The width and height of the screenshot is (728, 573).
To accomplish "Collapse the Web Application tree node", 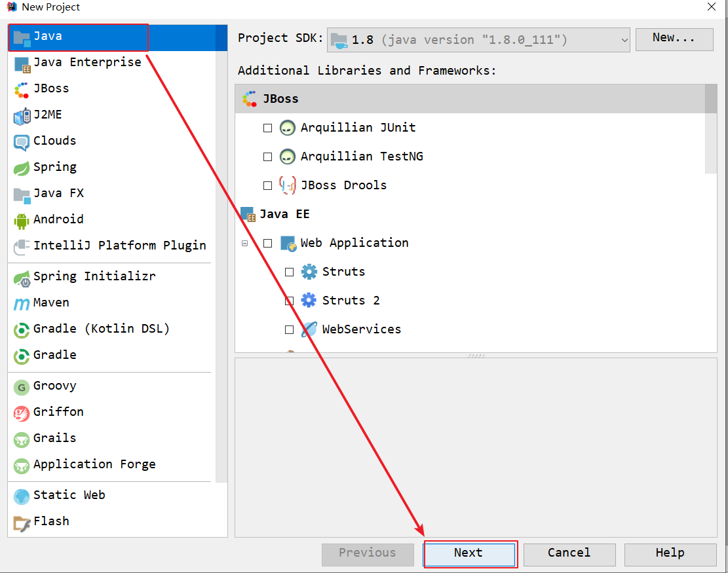I will tap(245, 244).
